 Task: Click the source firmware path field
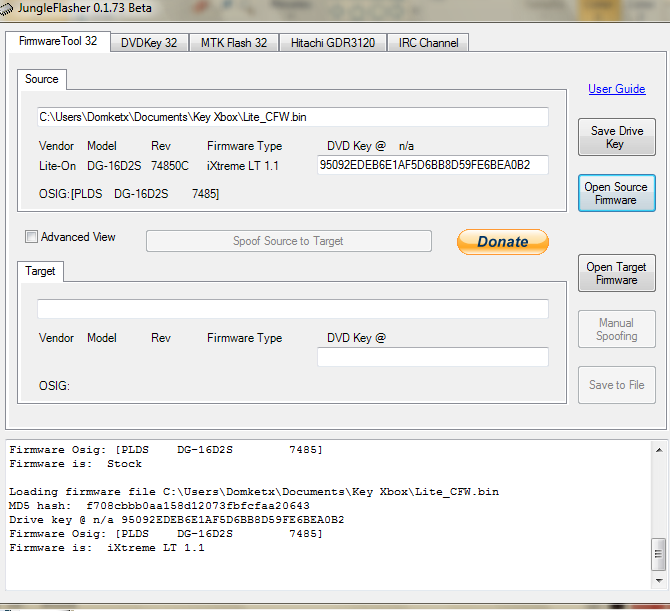tap(293, 117)
